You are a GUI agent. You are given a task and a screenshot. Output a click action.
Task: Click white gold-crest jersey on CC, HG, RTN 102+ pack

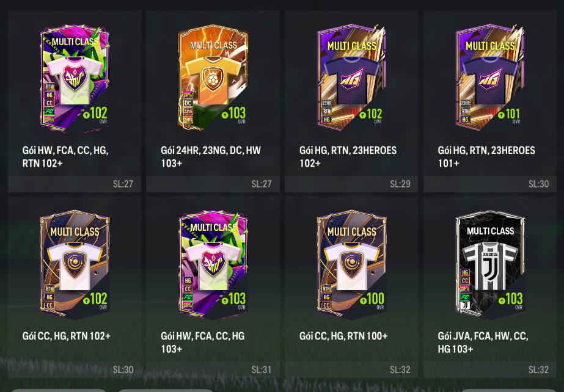point(75,266)
